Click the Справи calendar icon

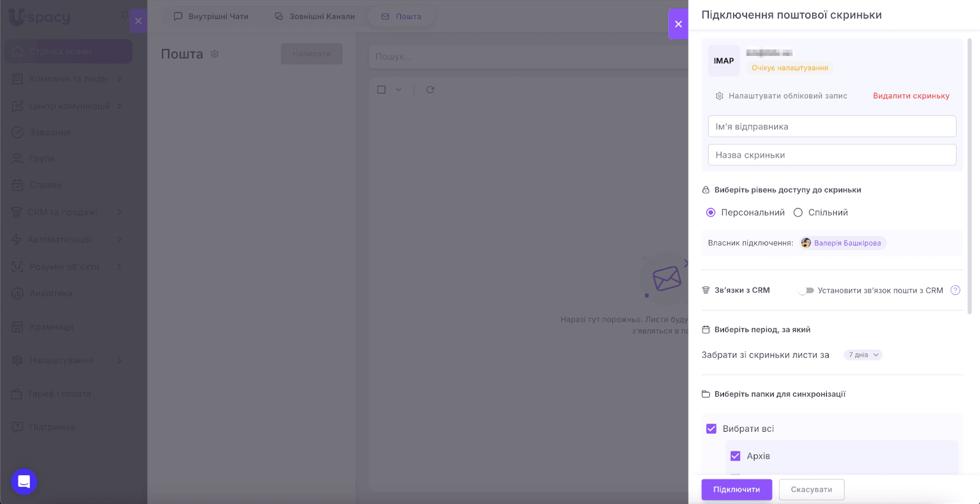click(18, 185)
